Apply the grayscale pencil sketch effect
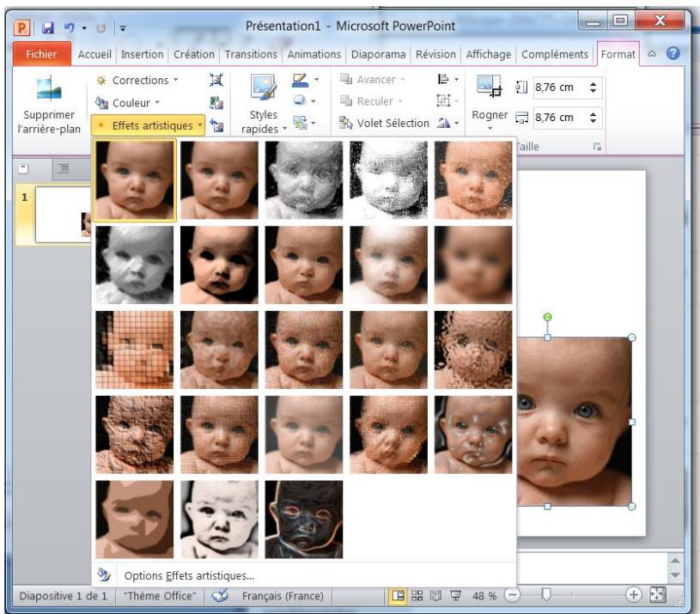This screenshot has width=700, height=614. (x=303, y=180)
